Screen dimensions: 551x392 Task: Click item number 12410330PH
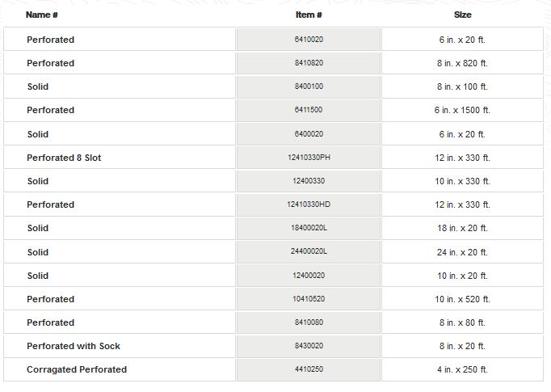[309, 158]
